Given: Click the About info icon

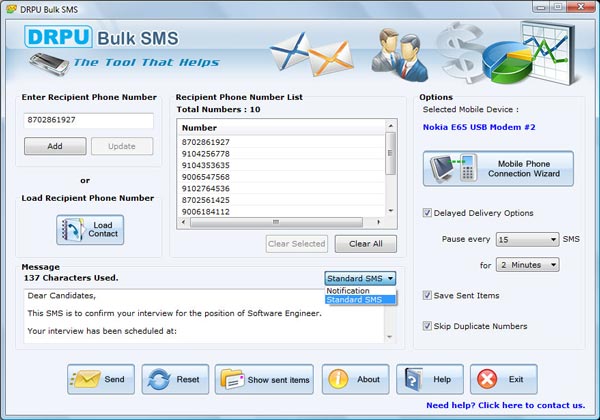Looking at the screenshot, I should pos(338,379).
